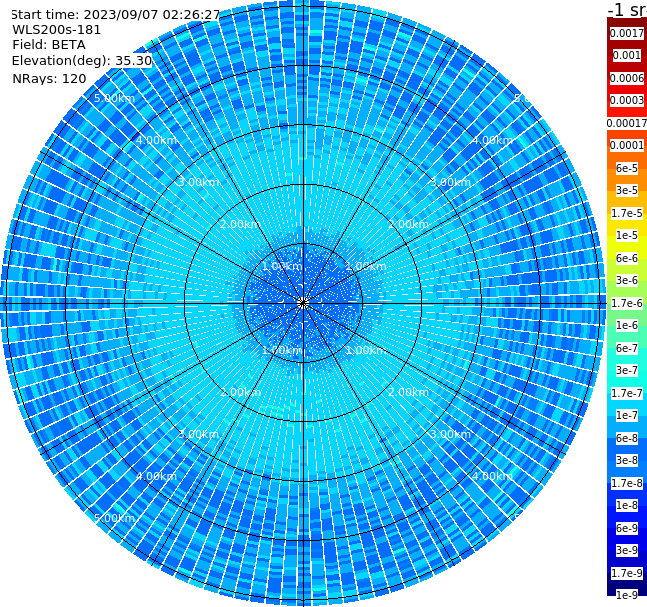Click the center of the polar plot
Image resolution: width=647 pixels, height=607 pixels.
[x=303, y=303]
